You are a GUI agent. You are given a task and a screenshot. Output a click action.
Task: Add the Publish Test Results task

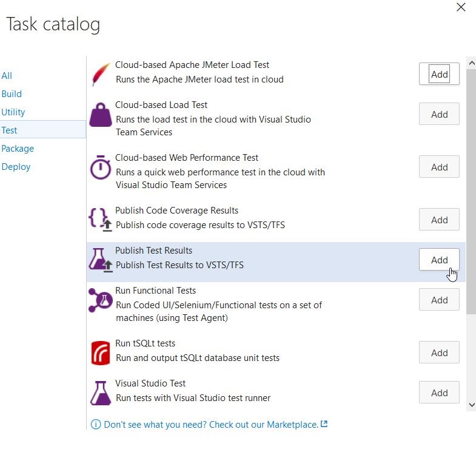coord(439,260)
